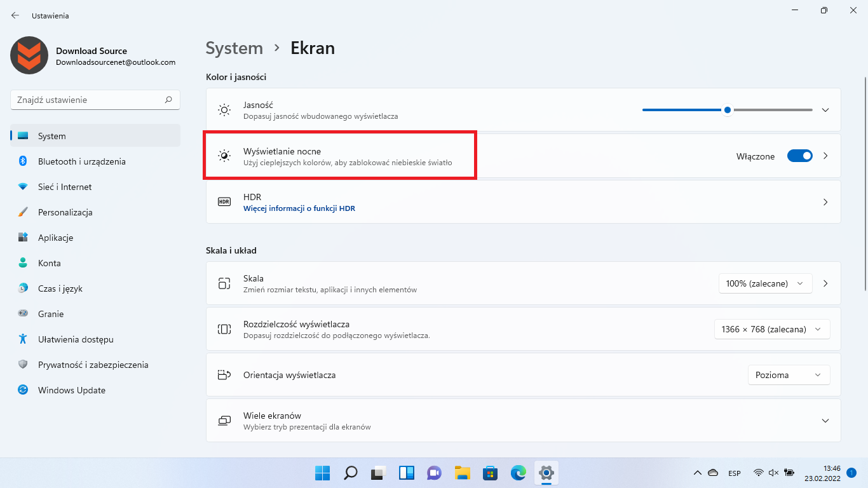The width and height of the screenshot is (868, 488).
Task: Open Aplikacje settings
Action: pyautogui.click(x=95, y=238)
